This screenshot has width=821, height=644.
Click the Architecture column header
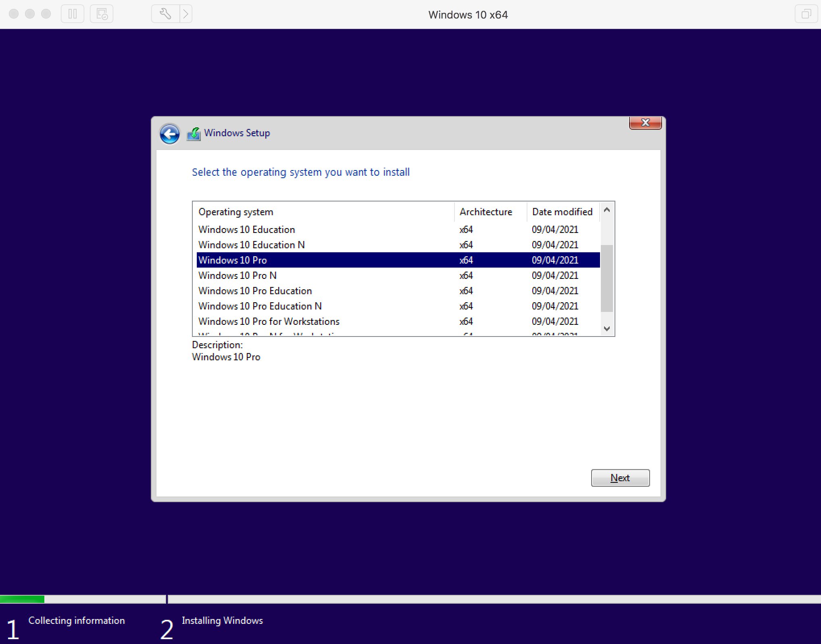[491, 212]
